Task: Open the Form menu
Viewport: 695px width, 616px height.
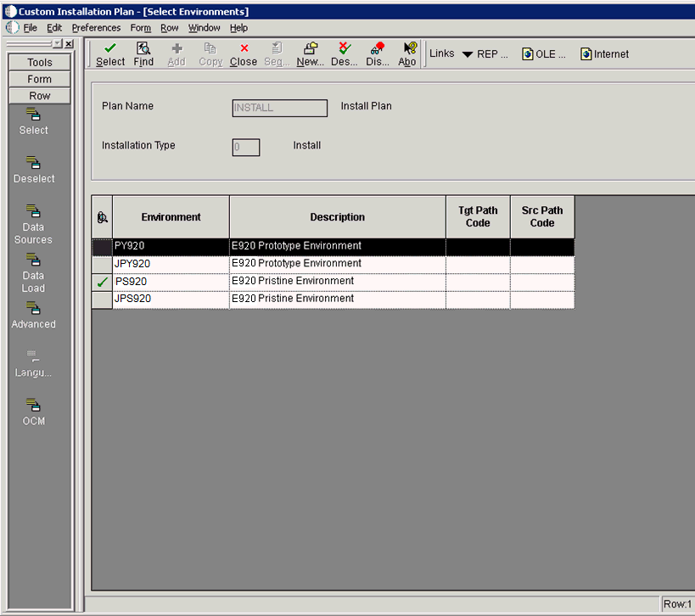Action: (x=141, y=28)
